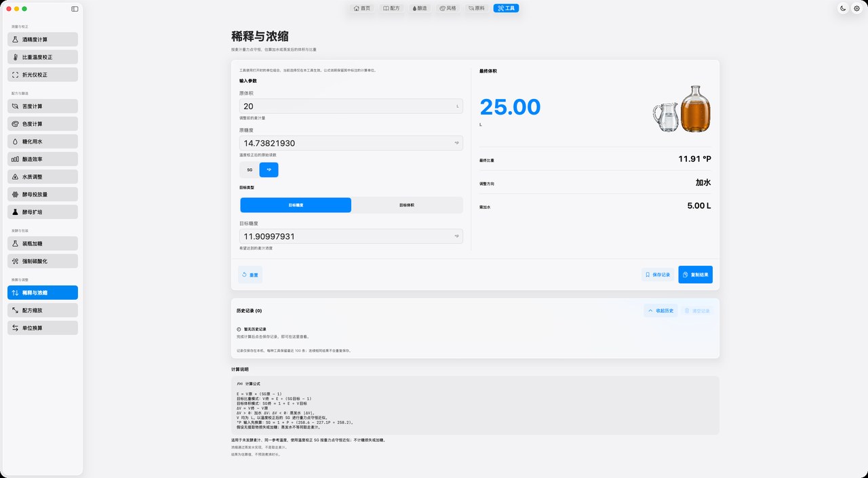Viewport: 868px width, 478px height.
Task: Click the 目标糖度 input showing 11.90997931
Action: tap(351, 237)
